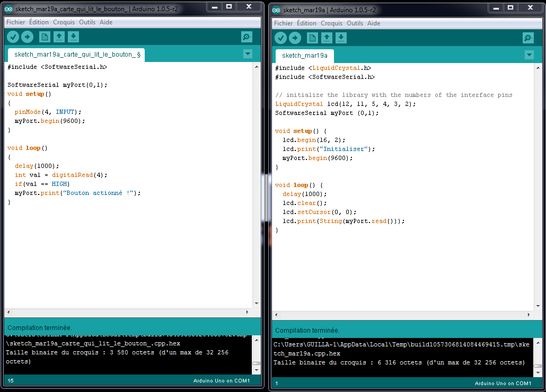
Task: Open Outils menu in right window
Action: click(x=355, y=23)
